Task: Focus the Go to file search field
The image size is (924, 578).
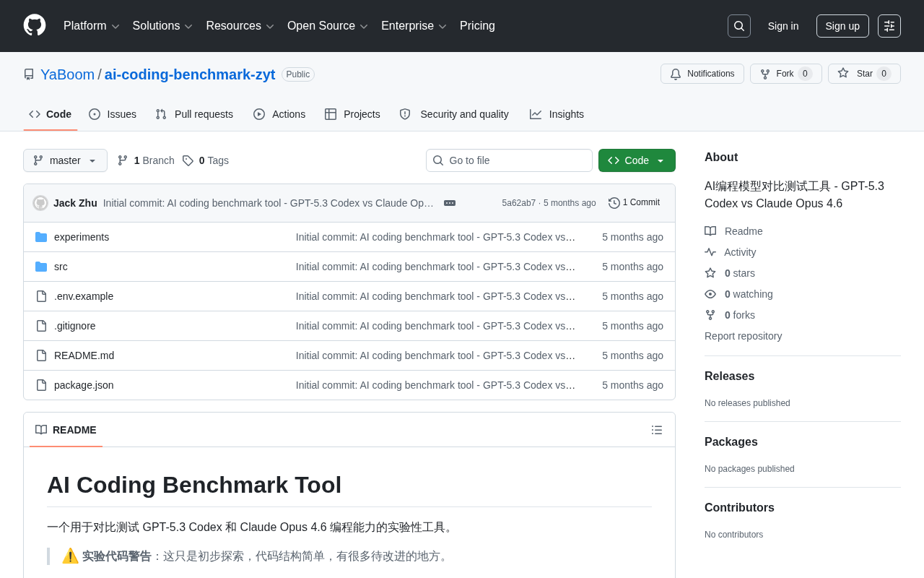Action: [509, 160]
